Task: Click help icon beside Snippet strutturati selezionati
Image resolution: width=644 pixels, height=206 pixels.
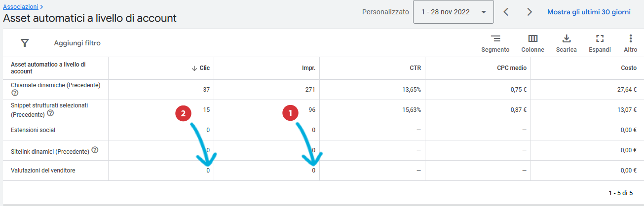Action: tap(50, 113)
